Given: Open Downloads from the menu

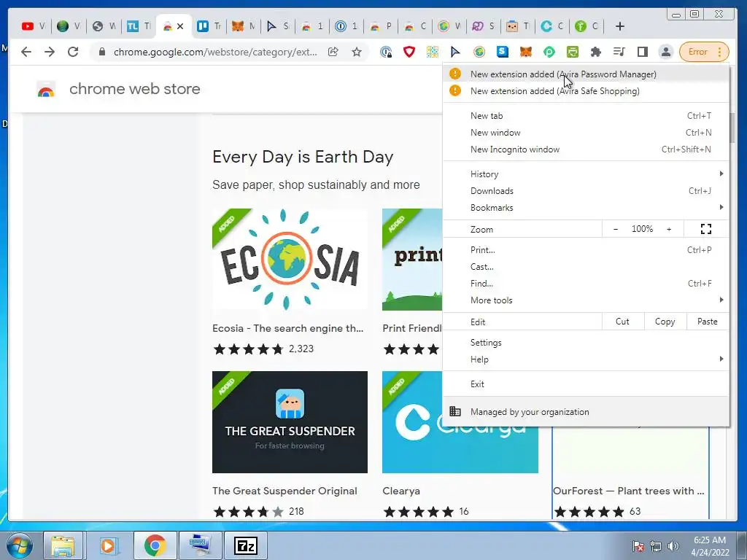Looking at the screenshot, I should point(586,191).
